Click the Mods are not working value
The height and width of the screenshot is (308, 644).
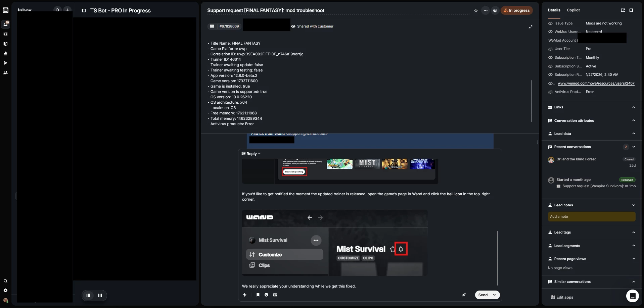[x=604, y=23]
